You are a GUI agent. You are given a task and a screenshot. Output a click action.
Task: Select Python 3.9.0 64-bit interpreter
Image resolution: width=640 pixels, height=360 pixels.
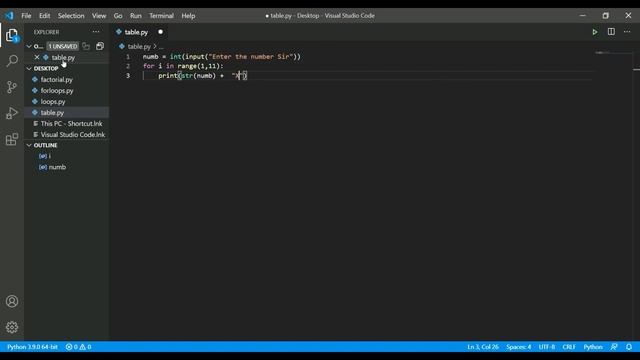click(32, 347)
